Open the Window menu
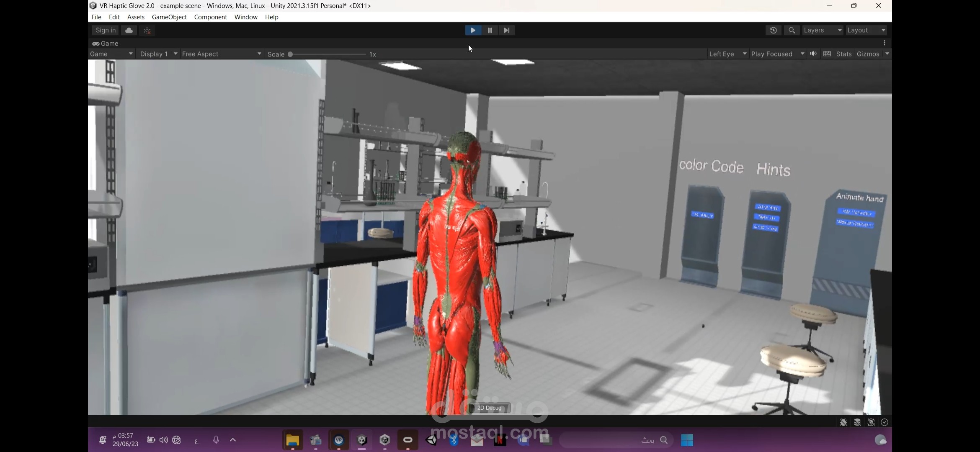Viewport: 980px width, 452px height. (x=246, y=17)
